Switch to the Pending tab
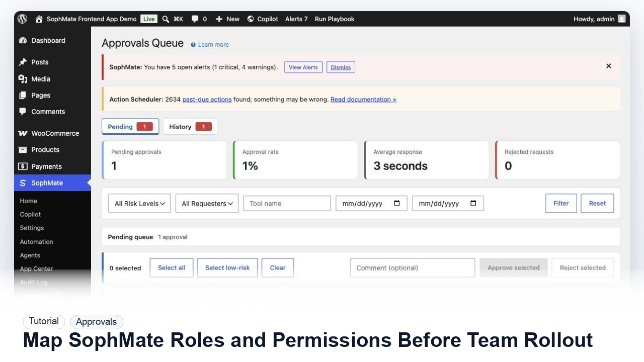The height and width of the screenshot is (362, 644). [x=130, y=127]
